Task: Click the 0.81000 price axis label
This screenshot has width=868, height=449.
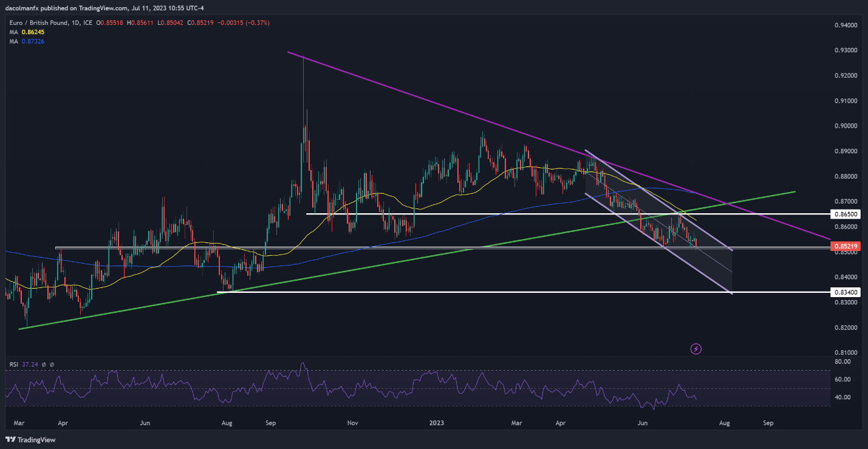Action: tap(846, 352)
